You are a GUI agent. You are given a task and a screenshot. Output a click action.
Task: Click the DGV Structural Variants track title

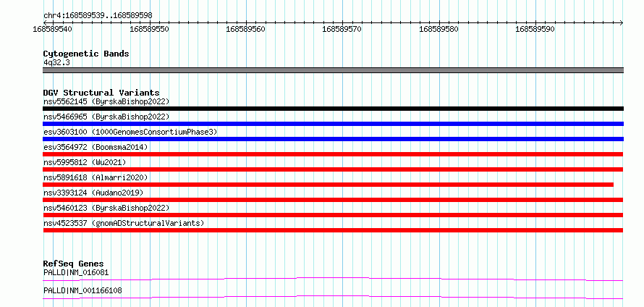101,93
